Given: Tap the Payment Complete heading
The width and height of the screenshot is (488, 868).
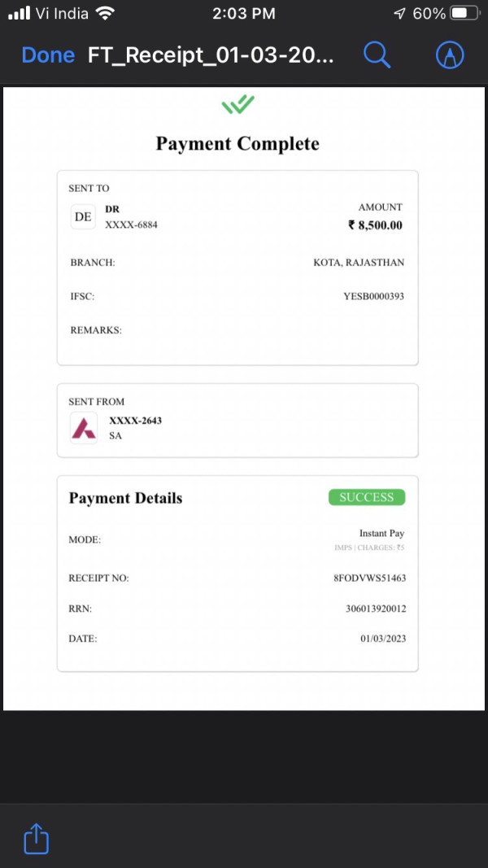Looking at the screenshot, I should pyautogui.click(x=238, y=144).
